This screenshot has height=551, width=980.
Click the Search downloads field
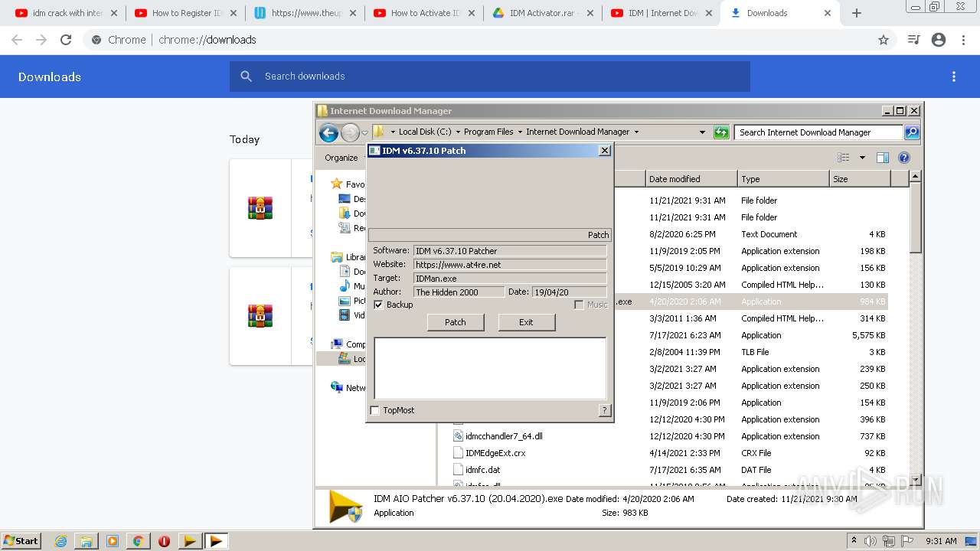(490, 77)
